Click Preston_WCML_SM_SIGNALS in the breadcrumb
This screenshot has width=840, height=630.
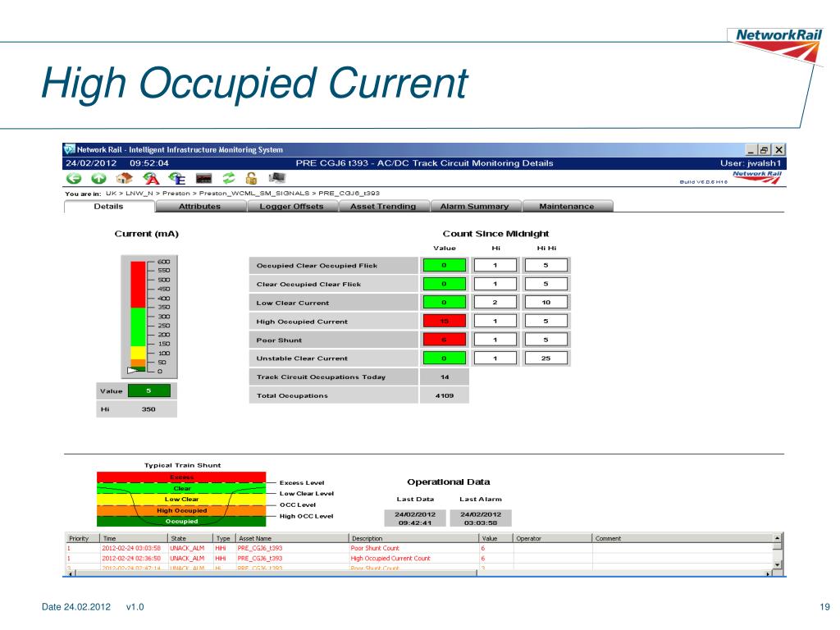click(254, 193)
